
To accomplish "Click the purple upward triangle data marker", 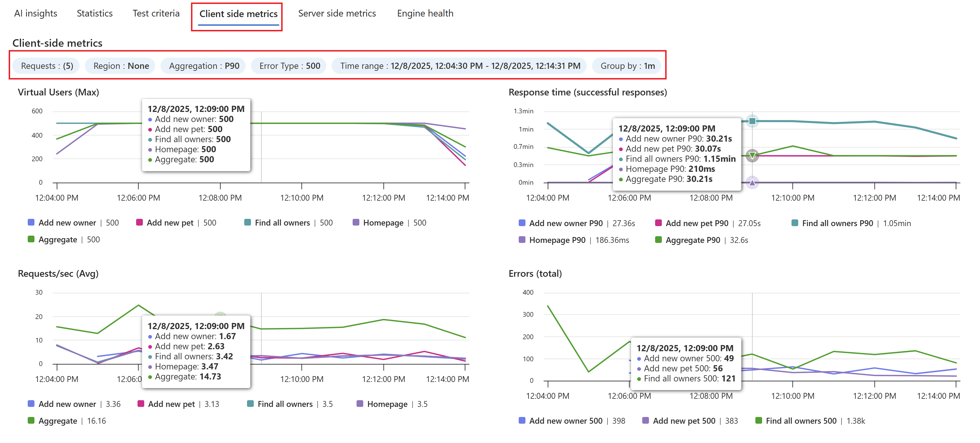I will tap(752, 182).
